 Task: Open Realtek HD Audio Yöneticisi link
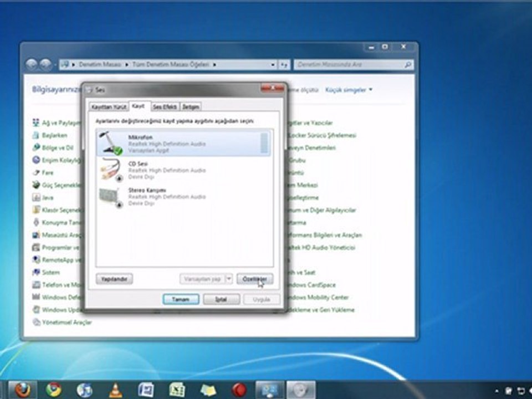[x=321, y=248]
